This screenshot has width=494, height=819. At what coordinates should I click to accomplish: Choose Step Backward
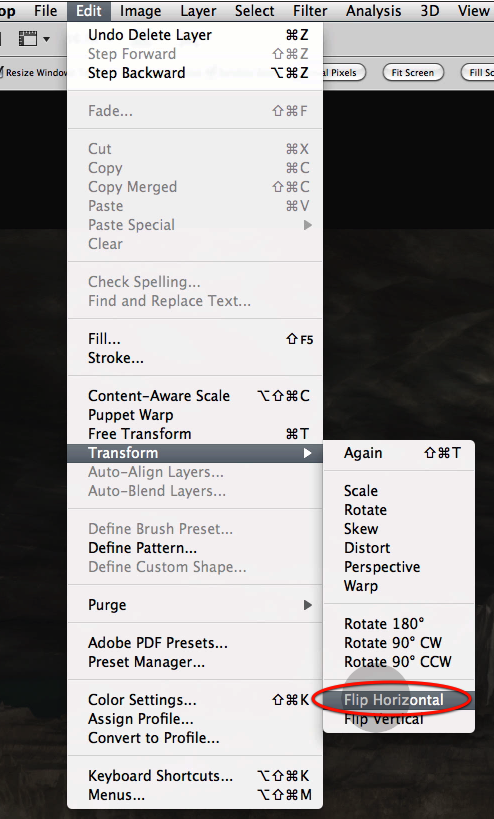195,73
